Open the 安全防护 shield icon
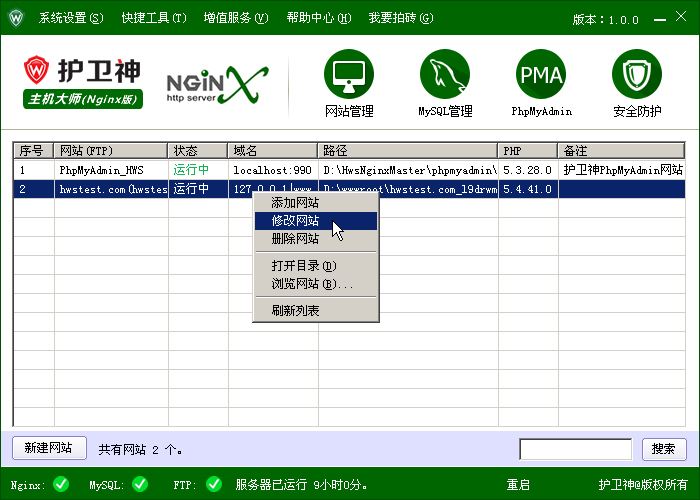The height and width of the screenshot is (500, 700). click(637, 74)
